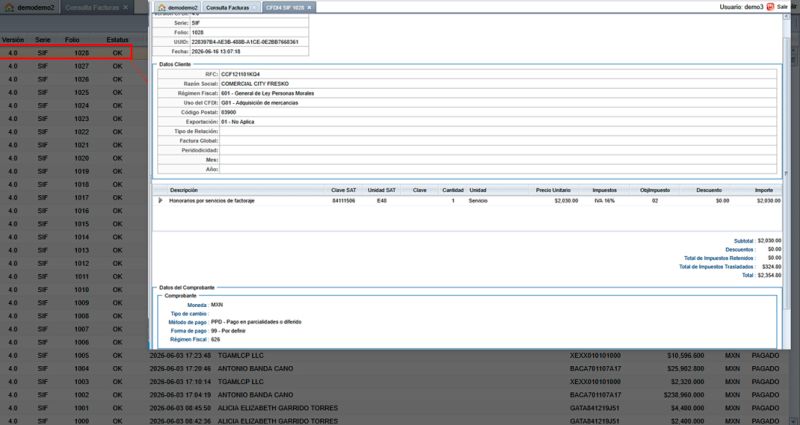This screenshot has height=425, width=800.
Task: Sort by the Versión column header
Action: coord(13,39)
